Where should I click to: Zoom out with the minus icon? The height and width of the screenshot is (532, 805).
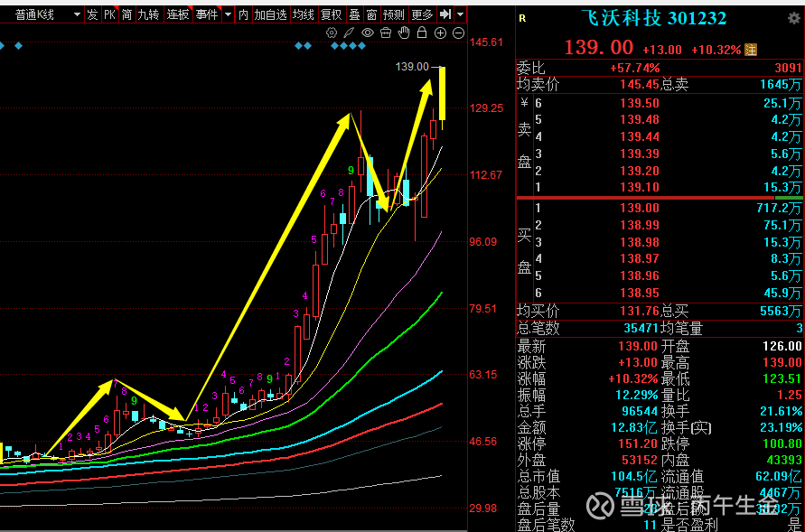click(x=458, y=33)
